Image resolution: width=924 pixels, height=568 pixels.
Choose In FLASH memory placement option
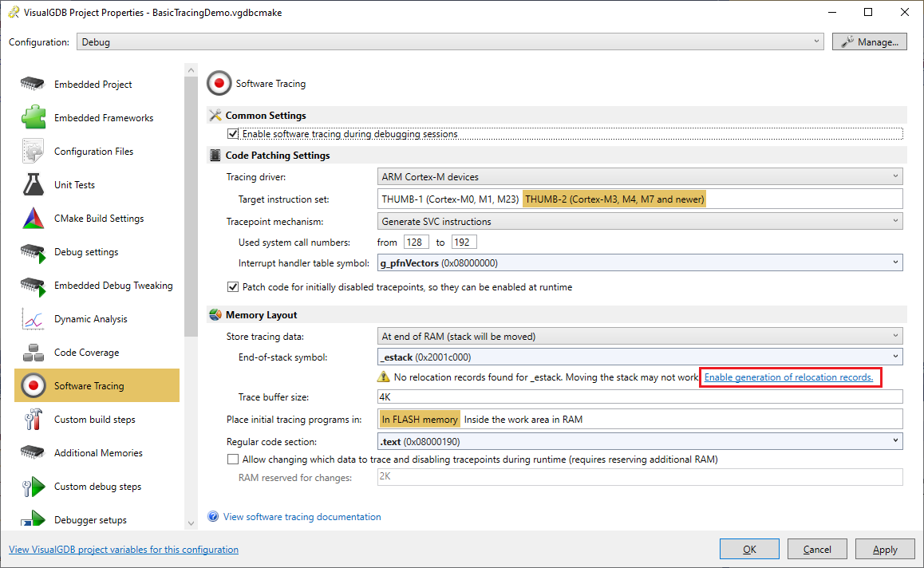coord(420,419)
